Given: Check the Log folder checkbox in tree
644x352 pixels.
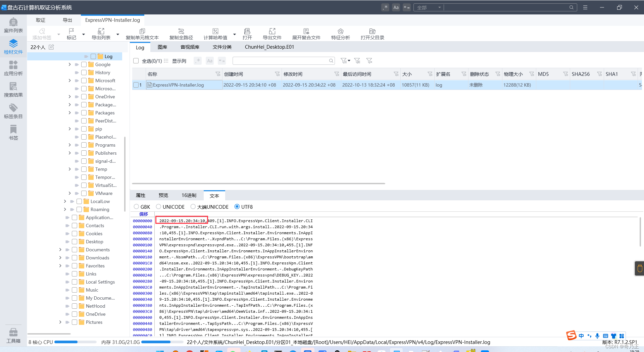Looking at the screenshot, I should point(93,56).
